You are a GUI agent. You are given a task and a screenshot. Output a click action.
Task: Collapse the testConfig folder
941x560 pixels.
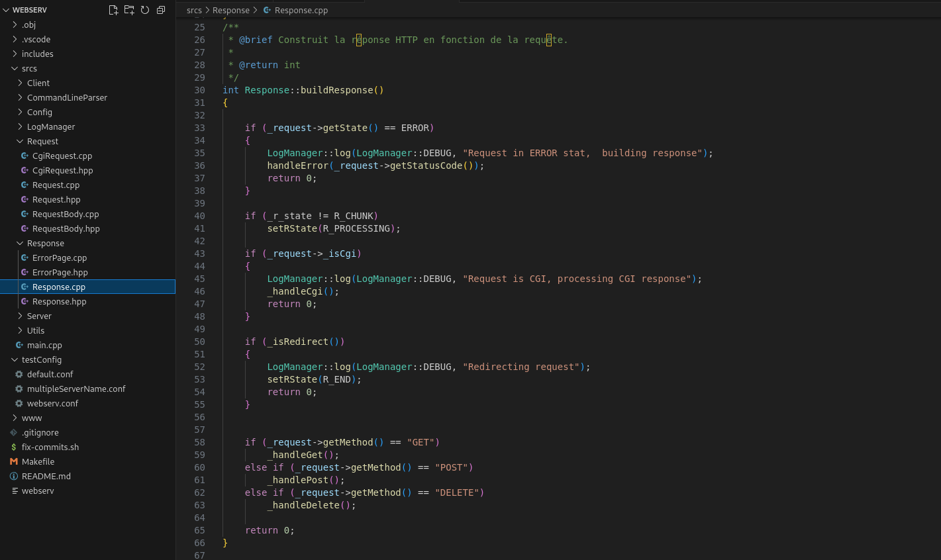click(x=15, y=359)
